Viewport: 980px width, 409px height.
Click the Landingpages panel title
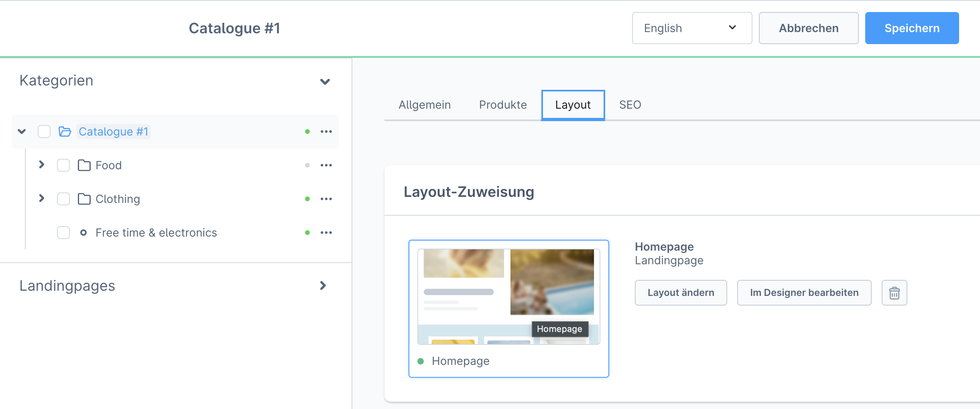[67, 286]
